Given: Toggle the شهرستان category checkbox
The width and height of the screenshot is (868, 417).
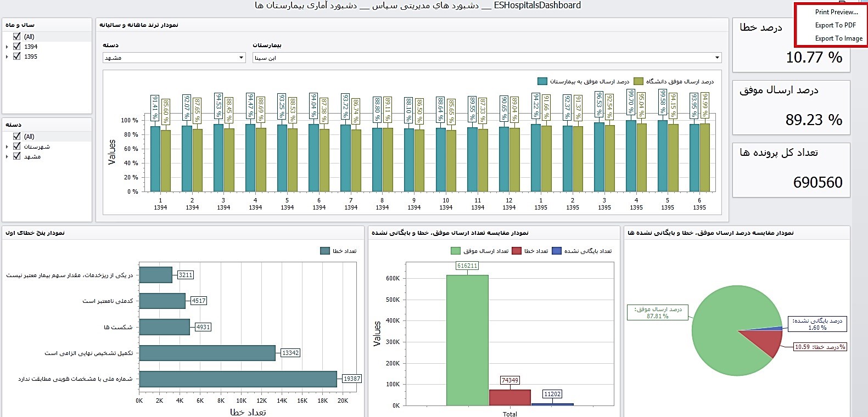Looking at the screenshot, I should pos(17,146).
